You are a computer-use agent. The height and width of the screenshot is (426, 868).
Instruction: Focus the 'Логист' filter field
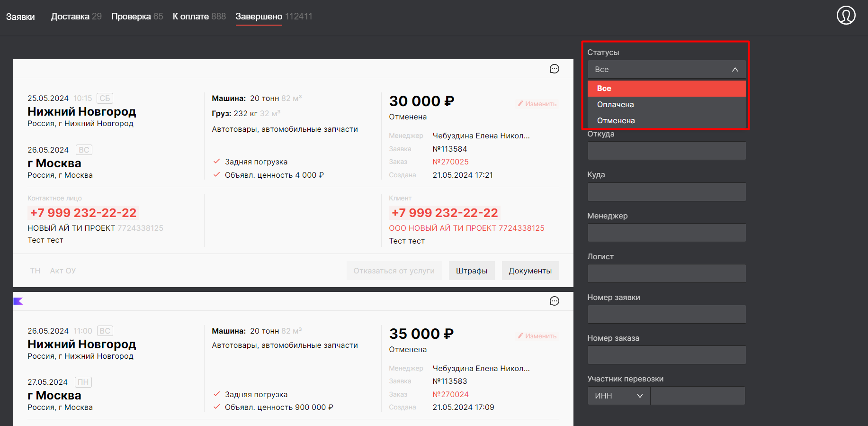(667, 273)
